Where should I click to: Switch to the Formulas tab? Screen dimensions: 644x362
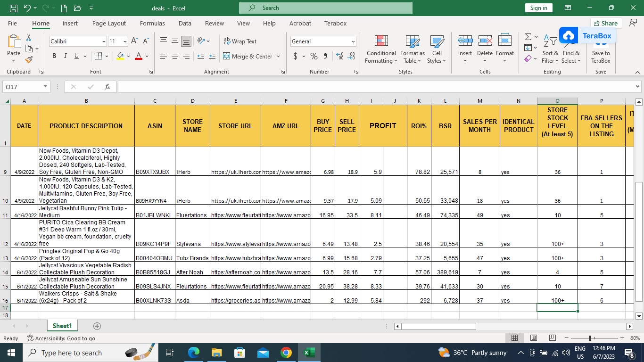pos(152,23)
